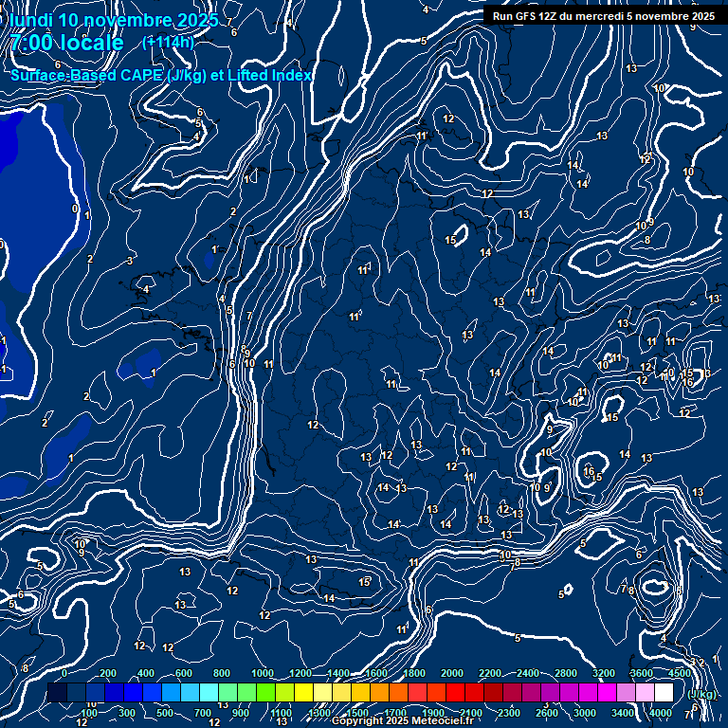Click the '1000' legend scale label
728x728 pixels.
263,673
